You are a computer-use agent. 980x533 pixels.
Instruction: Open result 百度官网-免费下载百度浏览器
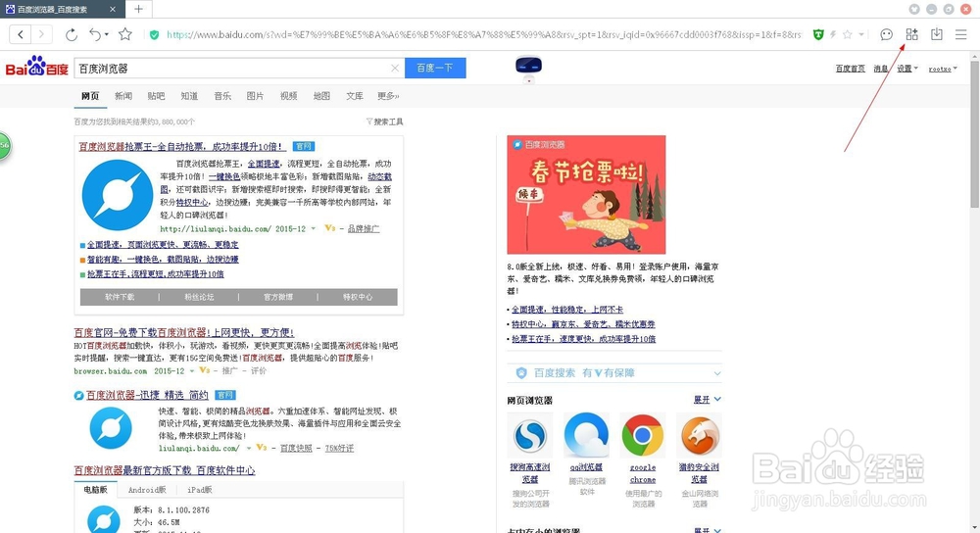click(184, 332)
